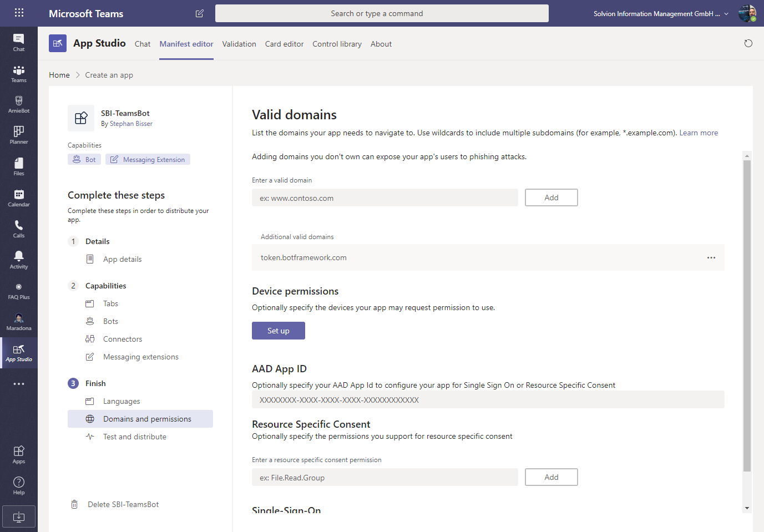Open App details step
The image size is (764, 532).
click(x=123, y=259)
